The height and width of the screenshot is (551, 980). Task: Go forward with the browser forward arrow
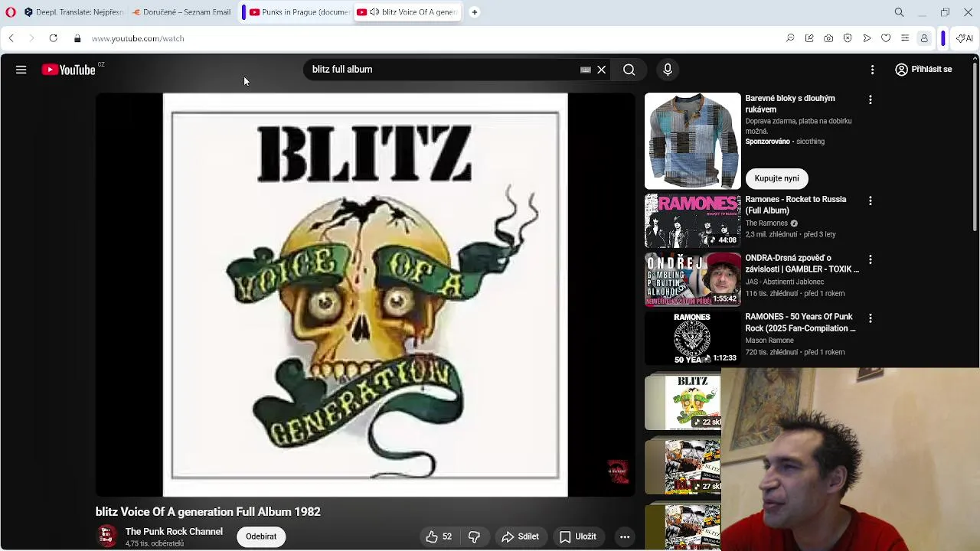point(31,38)
